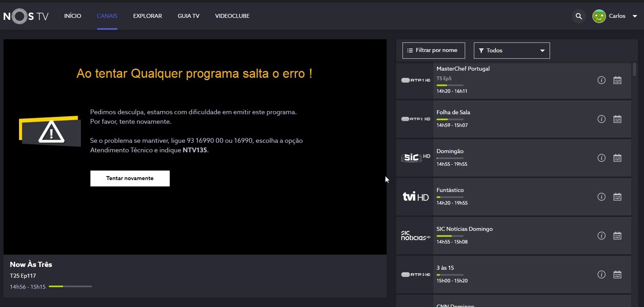The image size is (644, 307).
Task: Show info for Funtástico
Action: pos(602,197)
